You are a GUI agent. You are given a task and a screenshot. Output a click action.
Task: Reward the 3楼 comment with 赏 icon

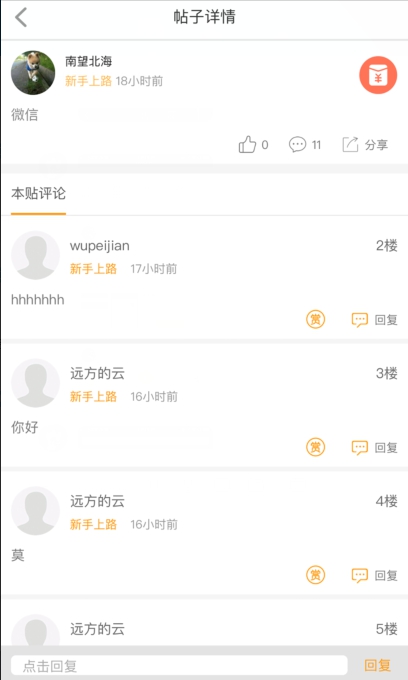(x=316, y=447)
